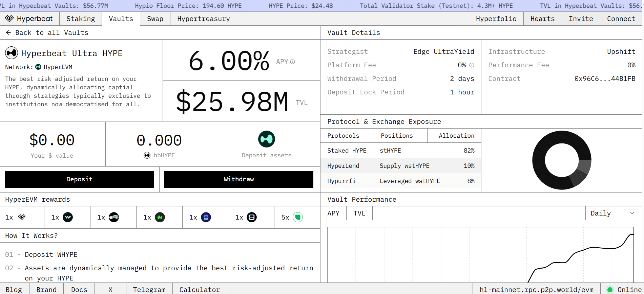Screen dimensions: 644x294
Task: Open the Swap tab
Action: pos(155,19)
